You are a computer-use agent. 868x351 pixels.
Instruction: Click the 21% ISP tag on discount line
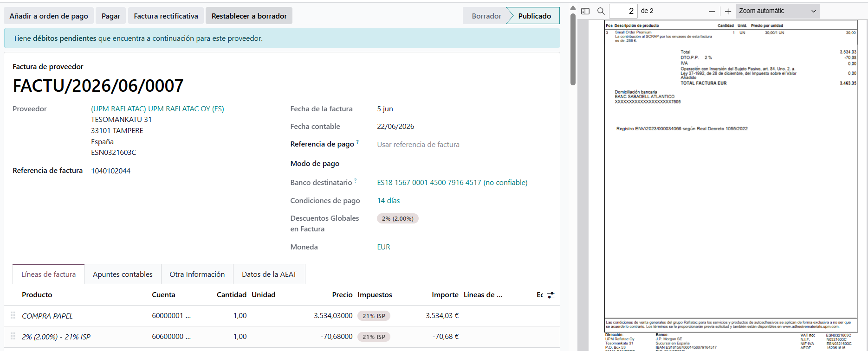[x=374, y=337]
